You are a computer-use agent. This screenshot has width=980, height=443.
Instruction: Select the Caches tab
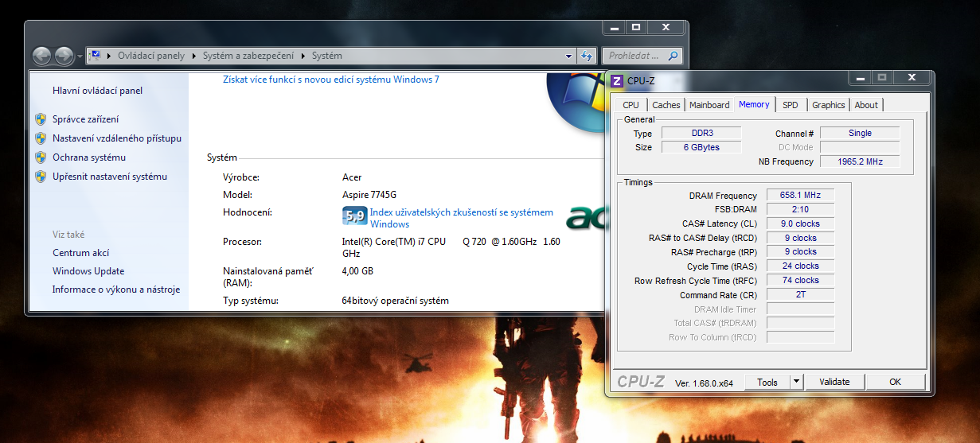pyautogui.click(x=666, y=105)
